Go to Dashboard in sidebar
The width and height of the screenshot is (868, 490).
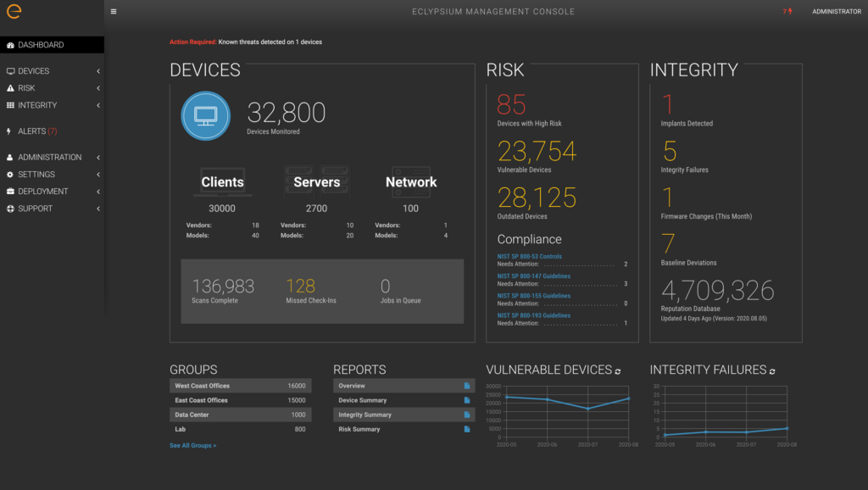point(52,45)
